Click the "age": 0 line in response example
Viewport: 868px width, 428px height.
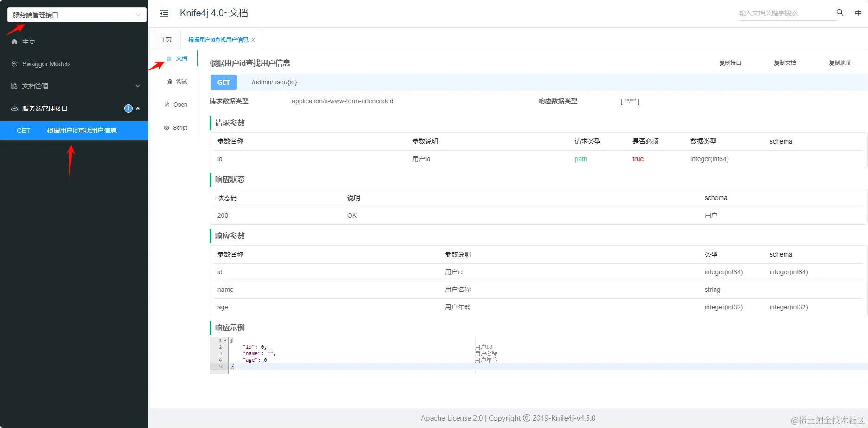(255, 360)
